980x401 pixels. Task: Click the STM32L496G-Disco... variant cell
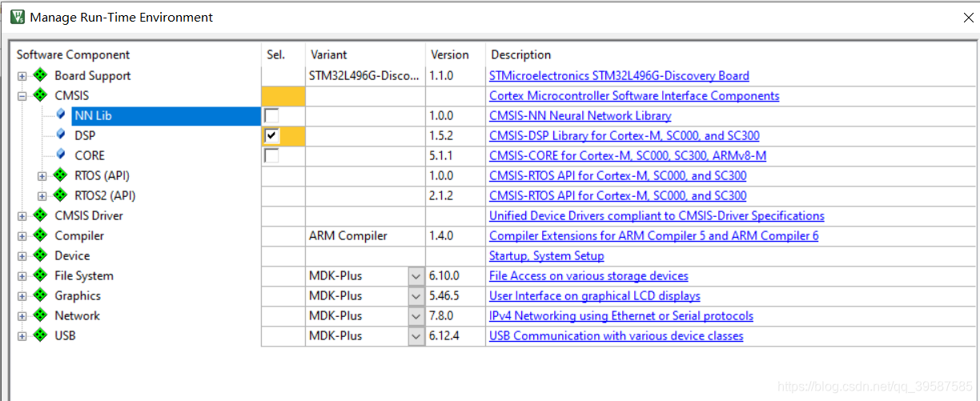364,76
